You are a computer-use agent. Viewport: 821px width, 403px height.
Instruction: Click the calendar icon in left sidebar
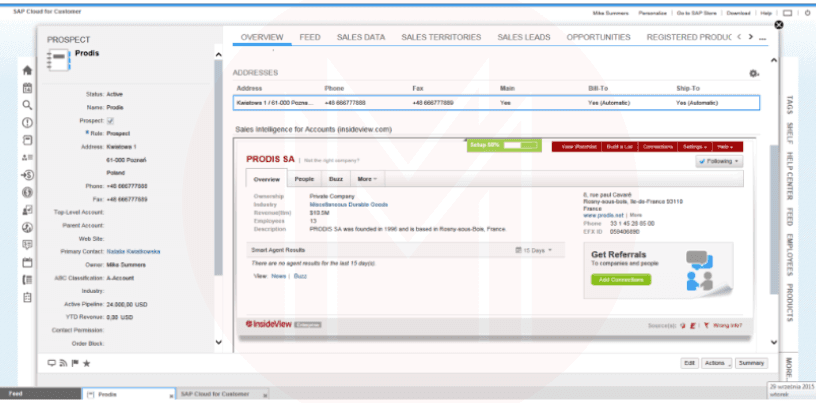pos(27,88)
